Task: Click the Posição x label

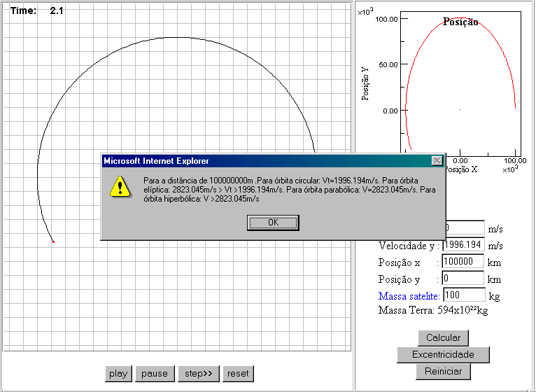Action: [399, 262]
